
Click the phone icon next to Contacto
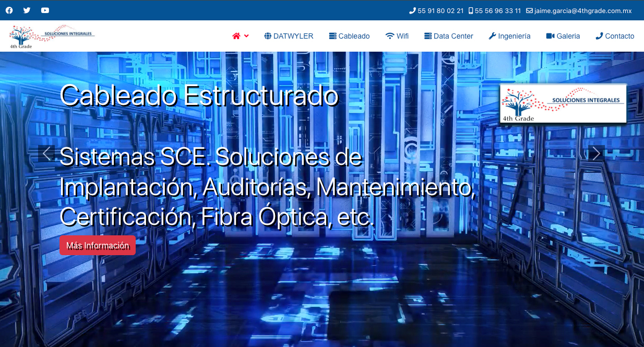point(599,36)
